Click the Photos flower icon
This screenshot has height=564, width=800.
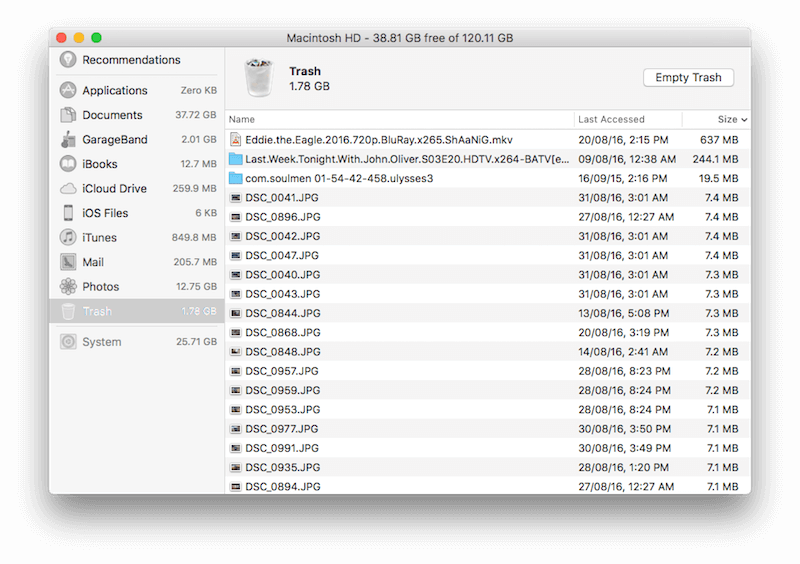tap(68, 287)
